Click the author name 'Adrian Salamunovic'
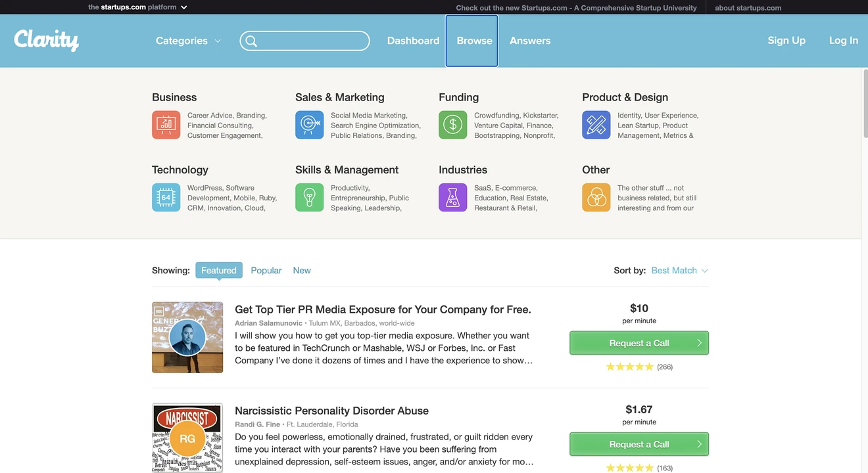Viewport: 868px width, 473px height. point(269,323)
